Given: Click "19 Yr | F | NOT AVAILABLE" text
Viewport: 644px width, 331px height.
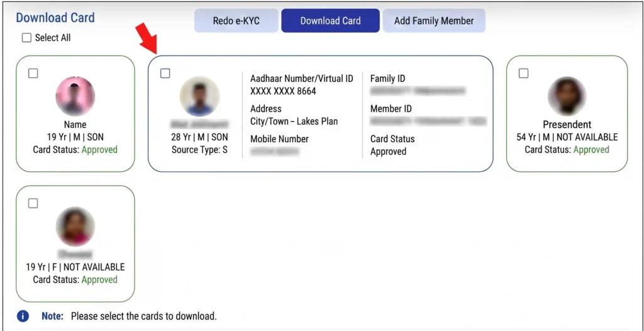Looking at the screenshot, I should point(75,267).
